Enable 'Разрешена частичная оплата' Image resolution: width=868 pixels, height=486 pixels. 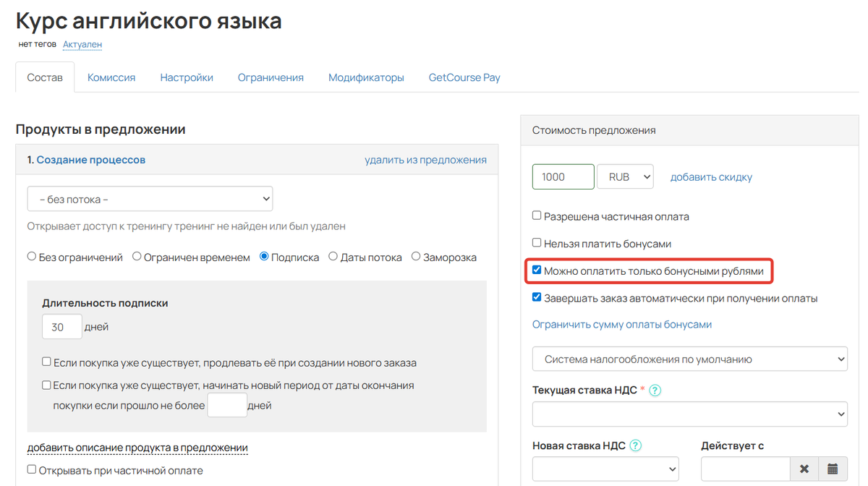click(537, 216)
